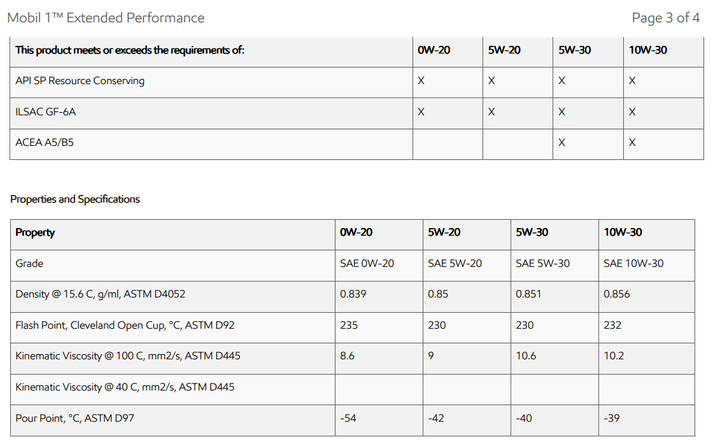Click the Page 3 of 4 indicator
The width and height of the screenshot is (720, 444).
pyautogui.click(x=665, y=18)
